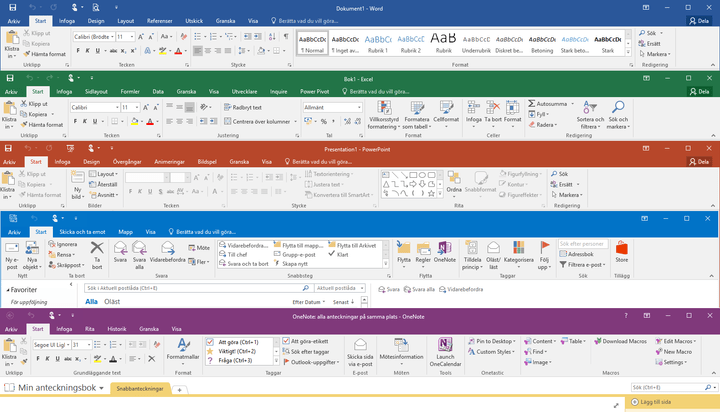Open the Referenser tab in Word
This screenshot has width=720, height=412.
[x=159, y=20]
